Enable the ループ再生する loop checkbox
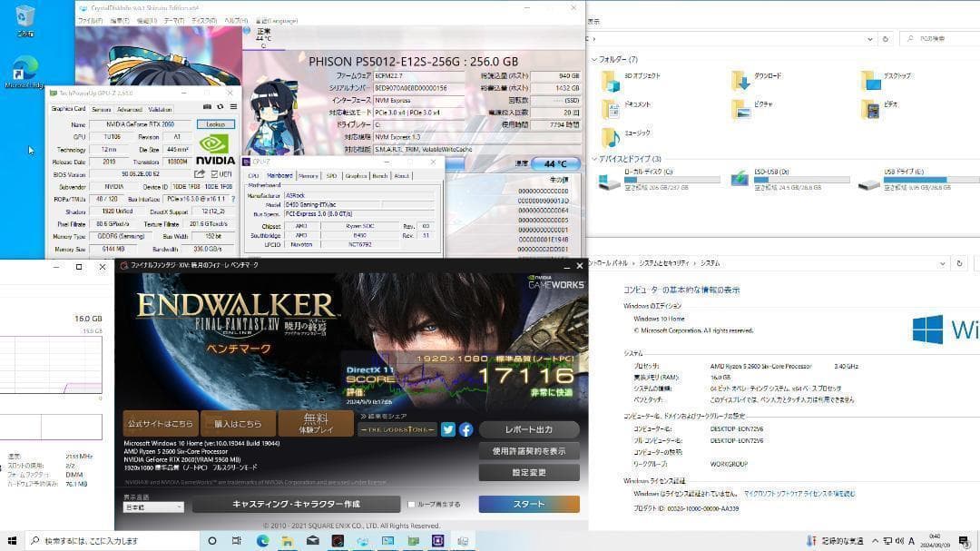Viewport: 980px width, 551px height. point(410,502)
